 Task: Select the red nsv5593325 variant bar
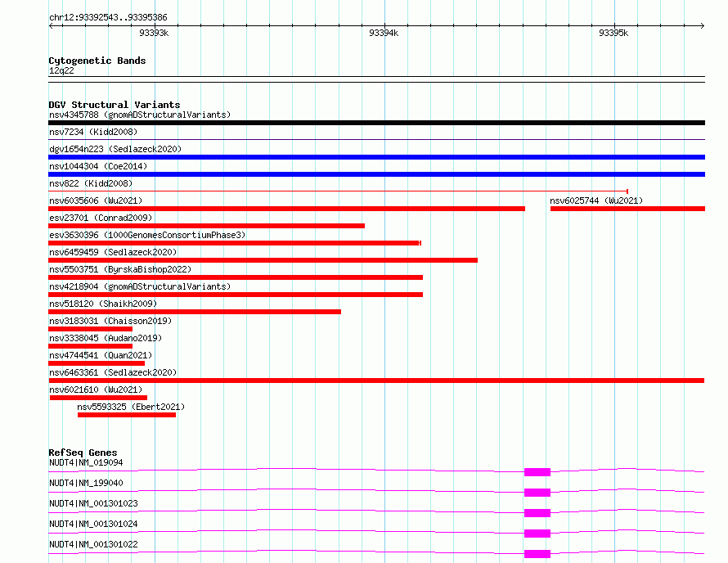click(x=127, y=415)
